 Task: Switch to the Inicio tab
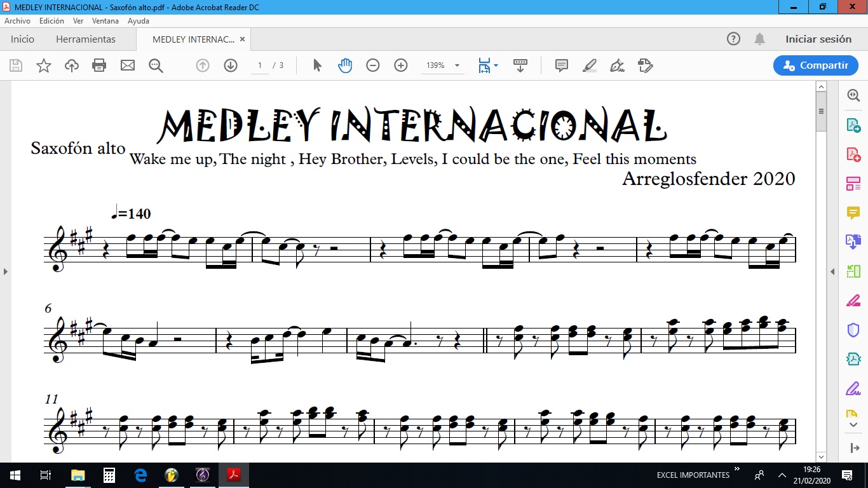[x=22, y=39]
